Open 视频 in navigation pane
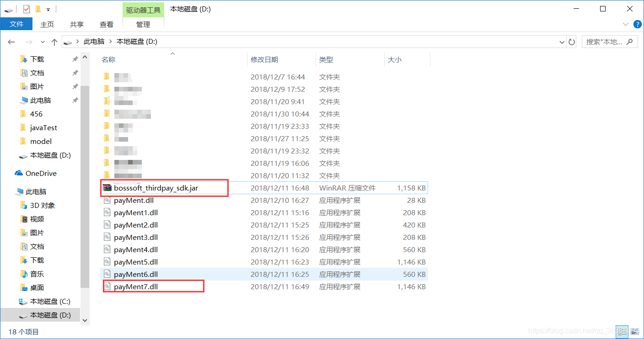Viewport: 644px width, 339px height. pyautogui.click(x=37, y=219)
